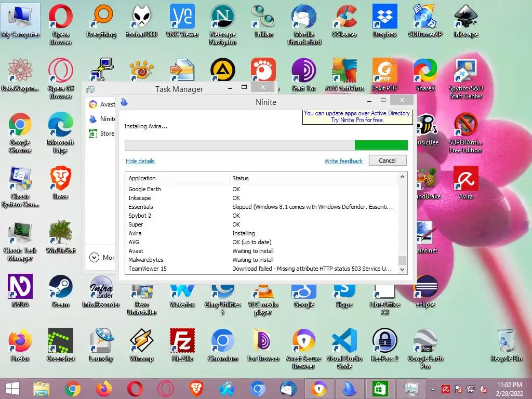532x399 pixels.
Task: Select the Avira row showing Installing
Action: [262, 233]
